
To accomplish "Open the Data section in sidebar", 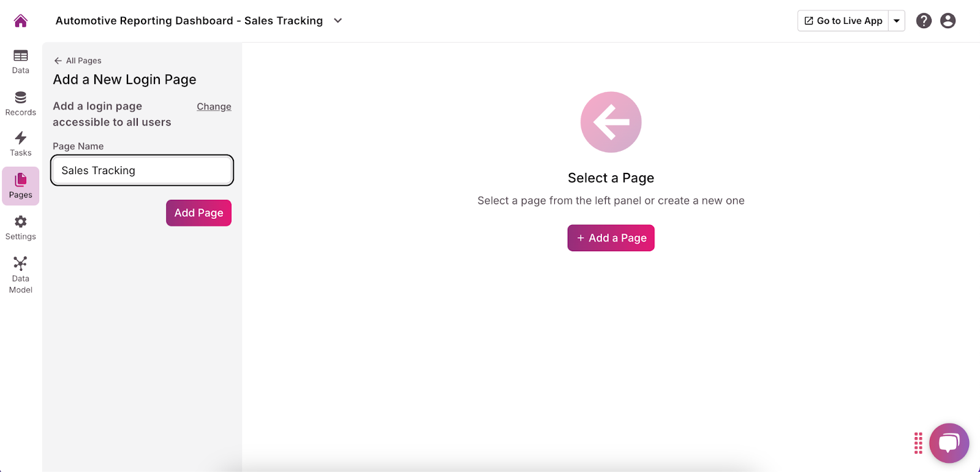I will coord(20,61).
